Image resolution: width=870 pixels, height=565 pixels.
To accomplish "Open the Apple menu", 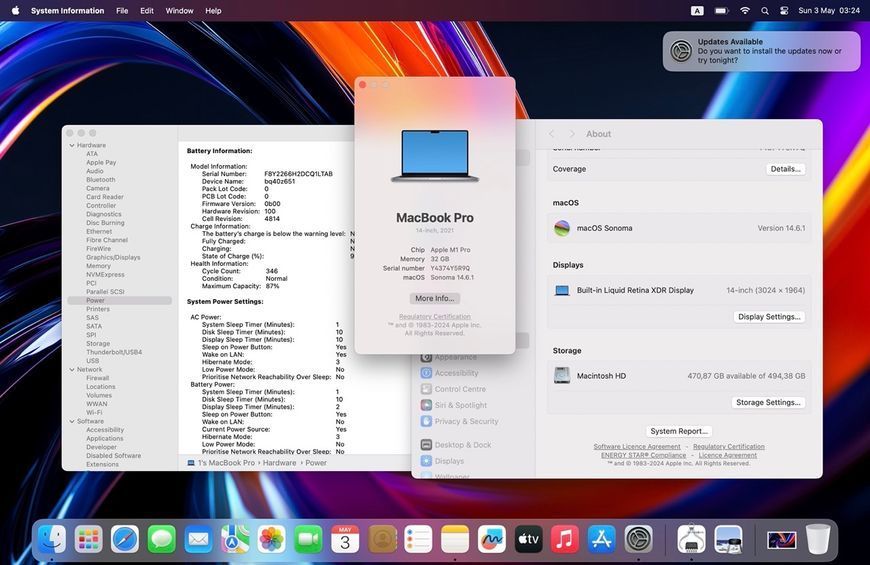I will [16, 11].
